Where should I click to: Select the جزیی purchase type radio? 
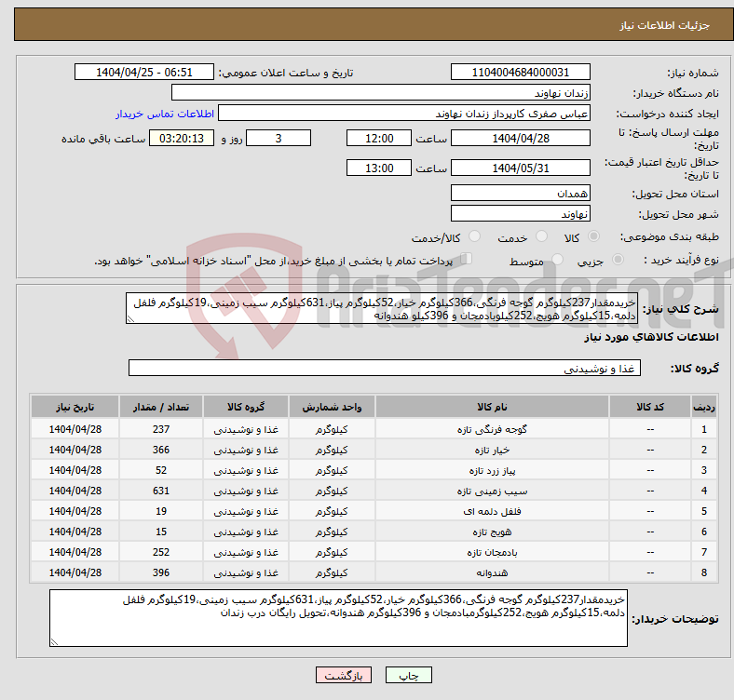618,259
